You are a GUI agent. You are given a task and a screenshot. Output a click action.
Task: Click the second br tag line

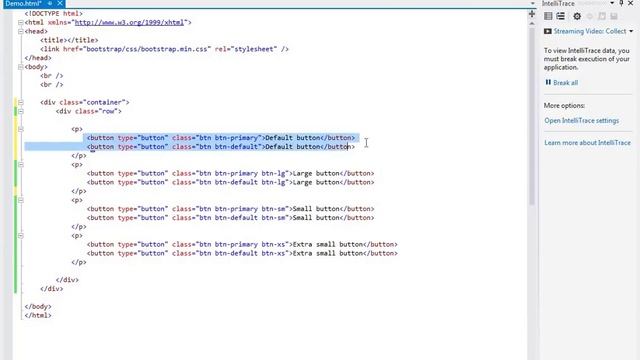click(51, 85)
